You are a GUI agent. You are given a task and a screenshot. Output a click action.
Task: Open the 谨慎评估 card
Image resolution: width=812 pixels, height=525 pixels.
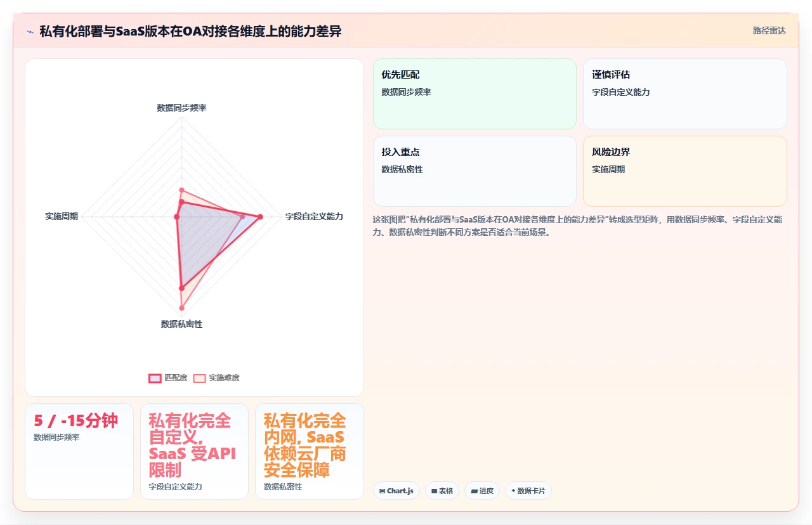coord(685,94)
